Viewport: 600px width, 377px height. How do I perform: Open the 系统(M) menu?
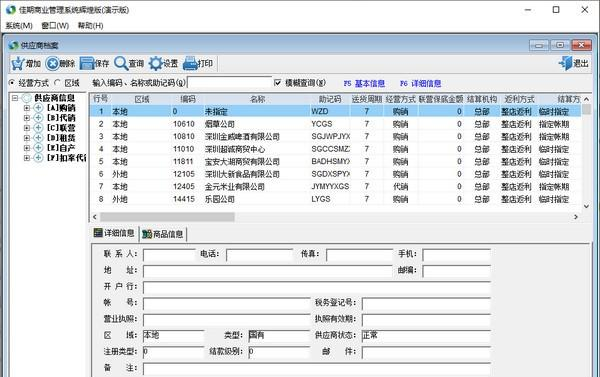(19, 26)
